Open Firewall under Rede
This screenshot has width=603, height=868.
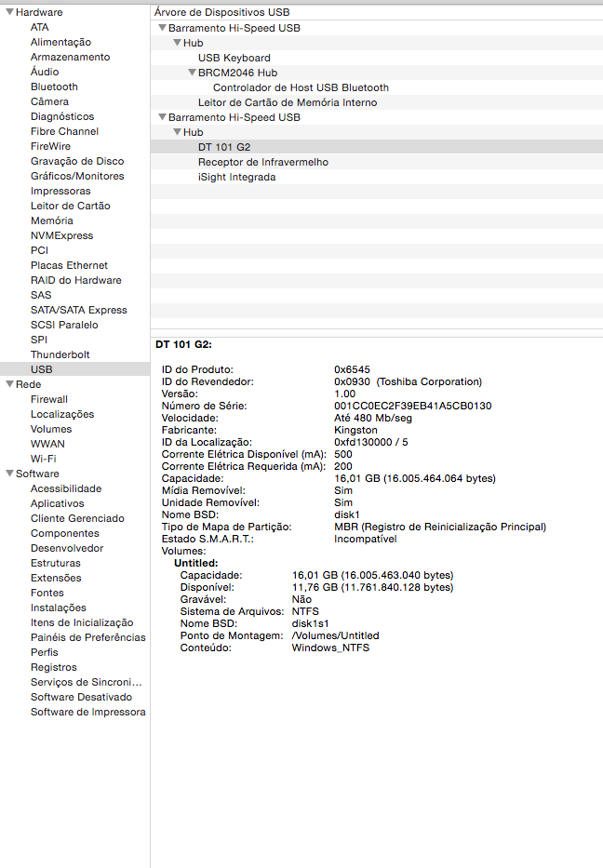[48, 400]
